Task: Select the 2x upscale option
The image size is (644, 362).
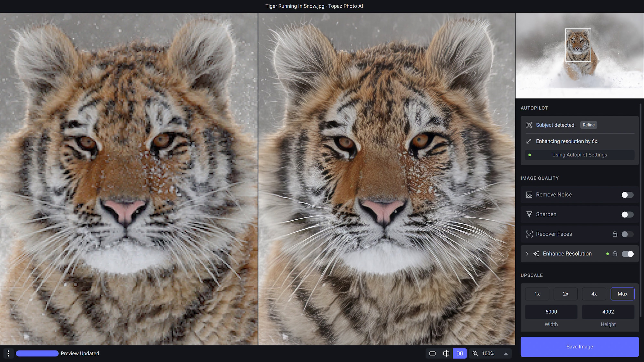Action: [565, 294]
